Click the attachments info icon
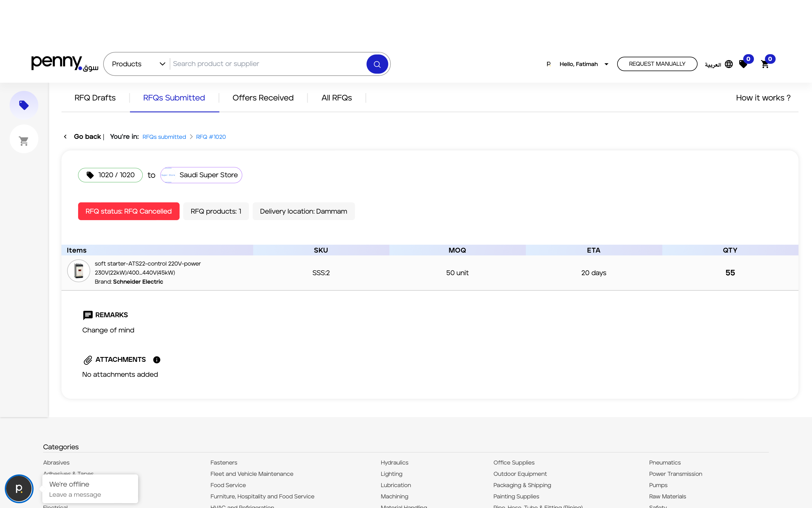This screenshot has width=812, height=508. point(157,360)
